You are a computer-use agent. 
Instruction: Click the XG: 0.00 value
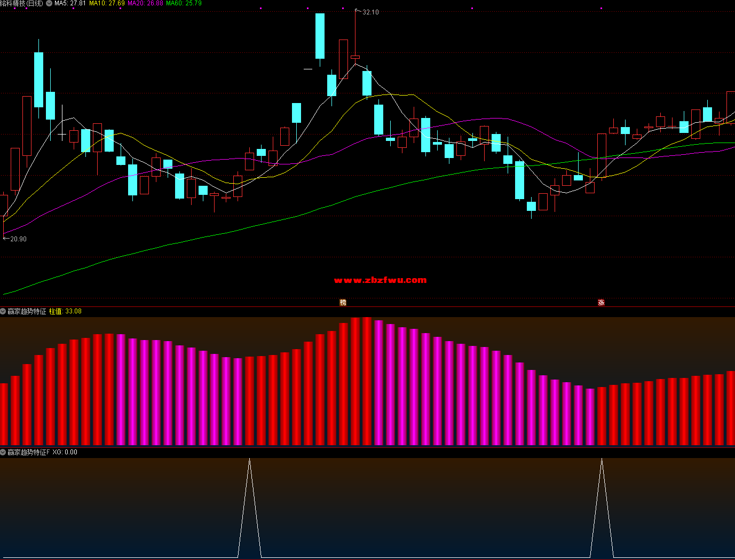pyautogui.click(x=65, y=452)
